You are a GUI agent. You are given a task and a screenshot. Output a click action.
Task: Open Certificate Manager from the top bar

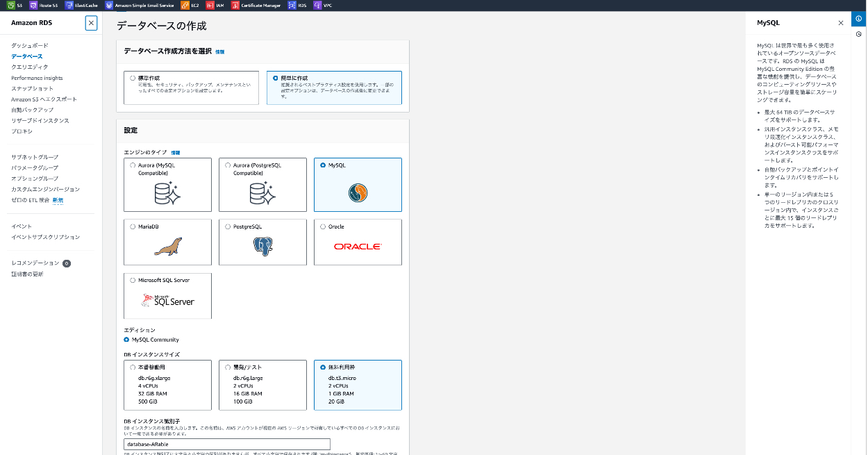pos(235,5)
